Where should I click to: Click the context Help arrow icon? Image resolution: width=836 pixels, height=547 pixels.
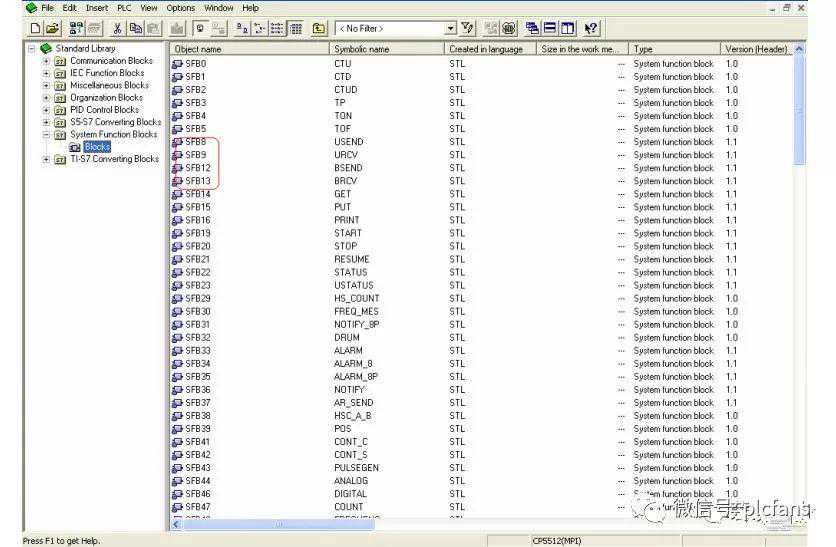point(592,29)
